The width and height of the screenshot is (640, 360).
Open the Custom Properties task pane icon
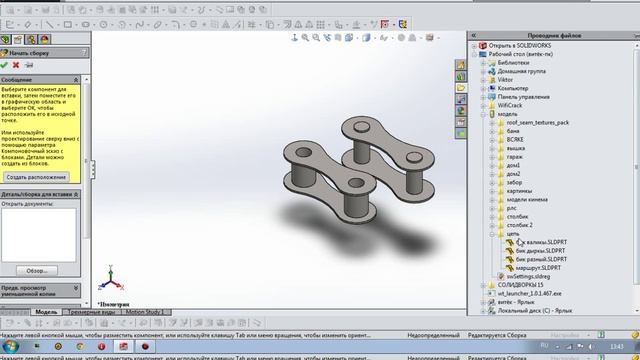[x=461, y=122]
